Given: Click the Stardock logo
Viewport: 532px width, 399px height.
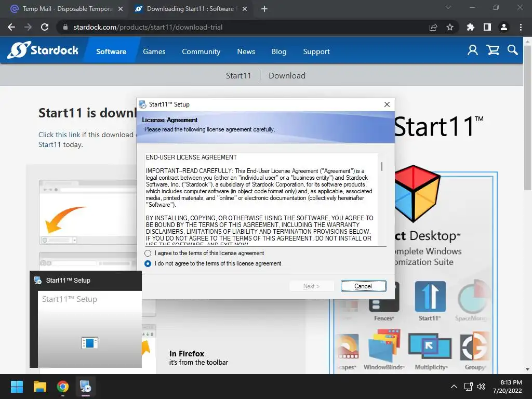Looking at the screenshot, I should 43,50.
